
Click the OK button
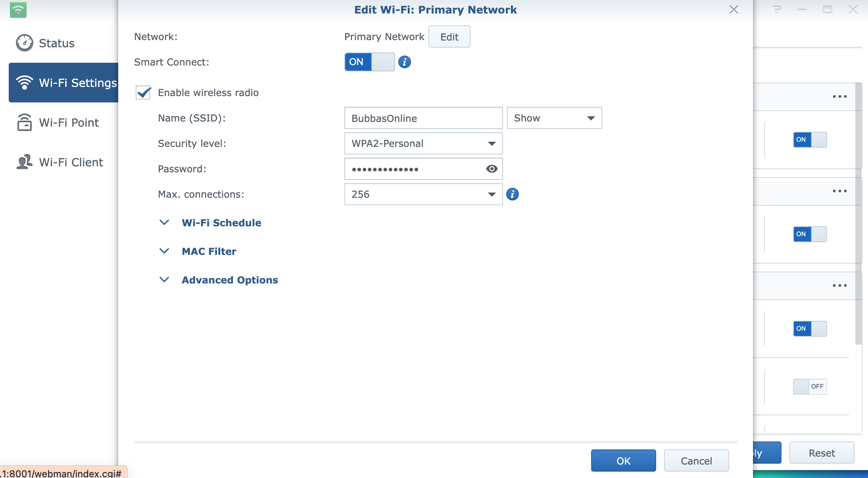pos(623,461)
